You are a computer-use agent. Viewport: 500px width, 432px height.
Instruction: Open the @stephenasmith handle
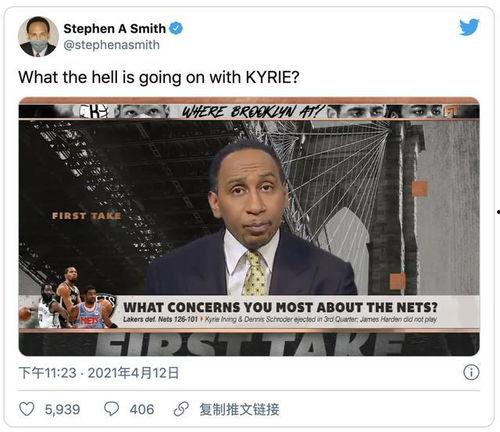click(112, 45)
